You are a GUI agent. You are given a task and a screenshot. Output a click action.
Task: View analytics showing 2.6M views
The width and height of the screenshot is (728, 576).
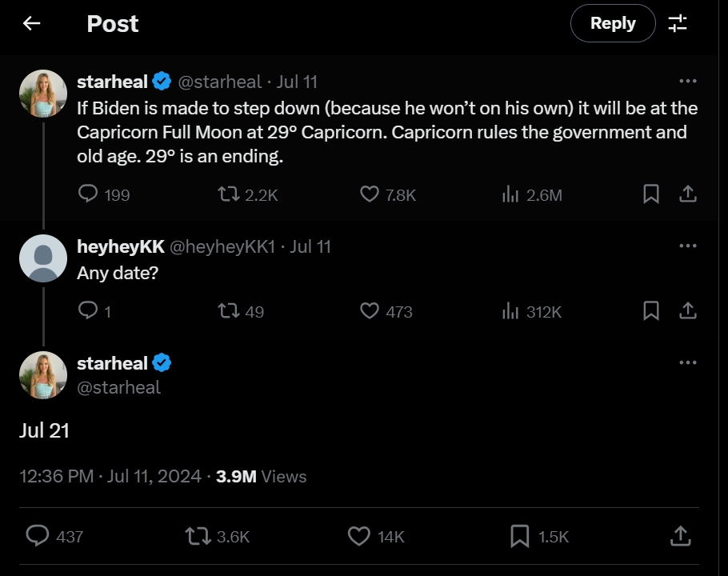(510, 194)
